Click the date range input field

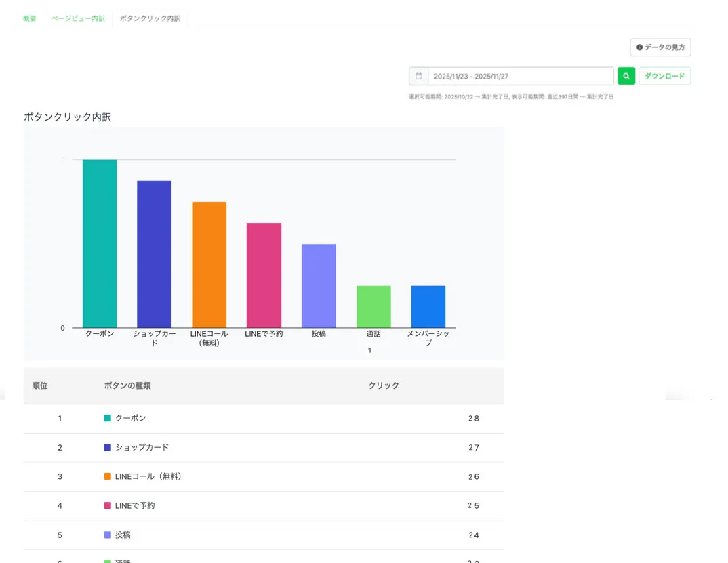point(520,76)
